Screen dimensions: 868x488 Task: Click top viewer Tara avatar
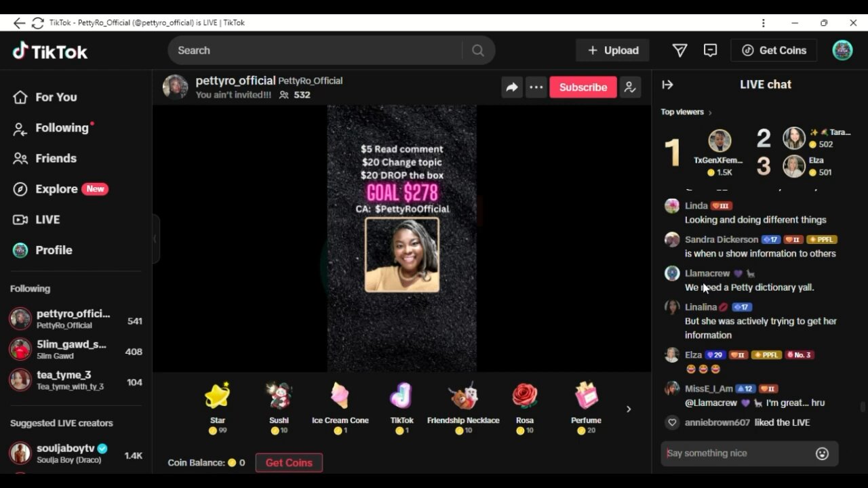(x=794, y=138)
